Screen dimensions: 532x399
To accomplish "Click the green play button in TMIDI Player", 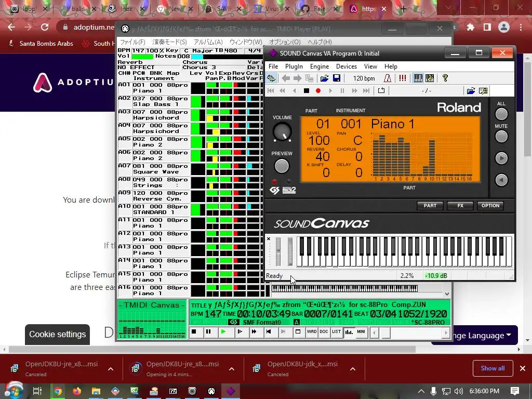I will click(x=223, y=332).
